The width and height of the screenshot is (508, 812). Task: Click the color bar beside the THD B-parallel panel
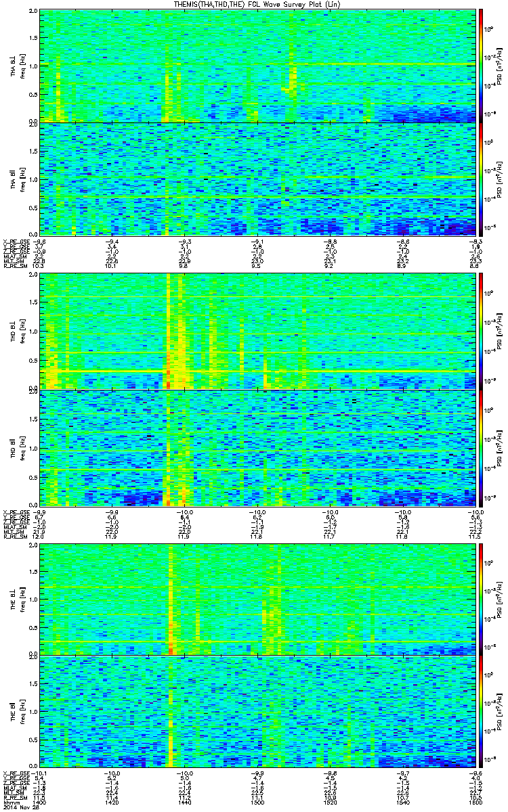click(x=481, y=447)
